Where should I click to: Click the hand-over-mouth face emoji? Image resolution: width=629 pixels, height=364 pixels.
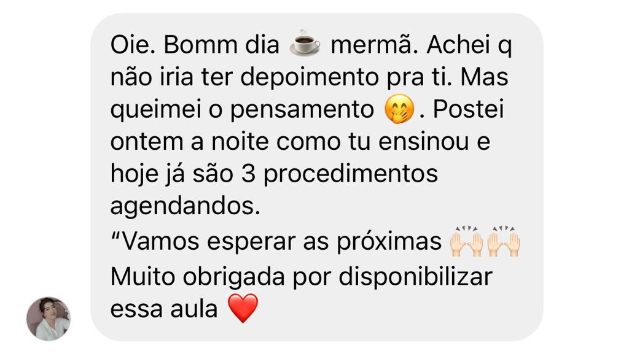click(399, 109)
